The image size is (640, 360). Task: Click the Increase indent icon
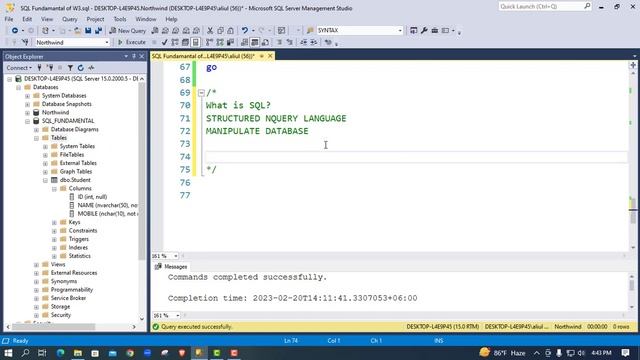coord(313,42)
